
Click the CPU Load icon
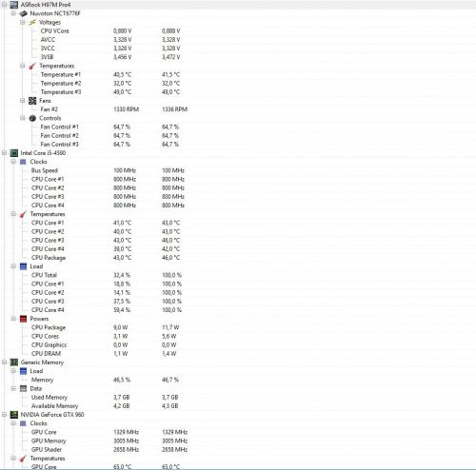23,266
